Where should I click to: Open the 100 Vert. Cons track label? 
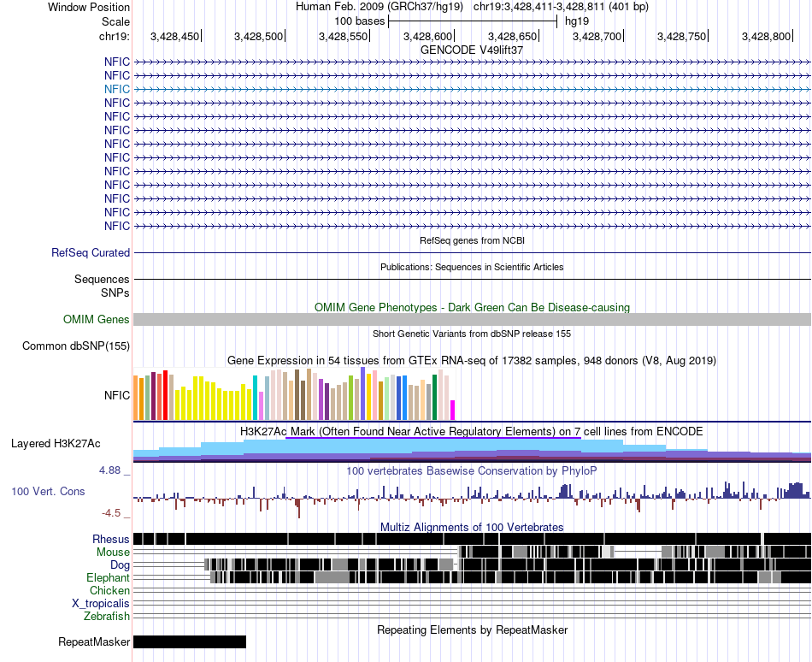(x=48, y=491)
